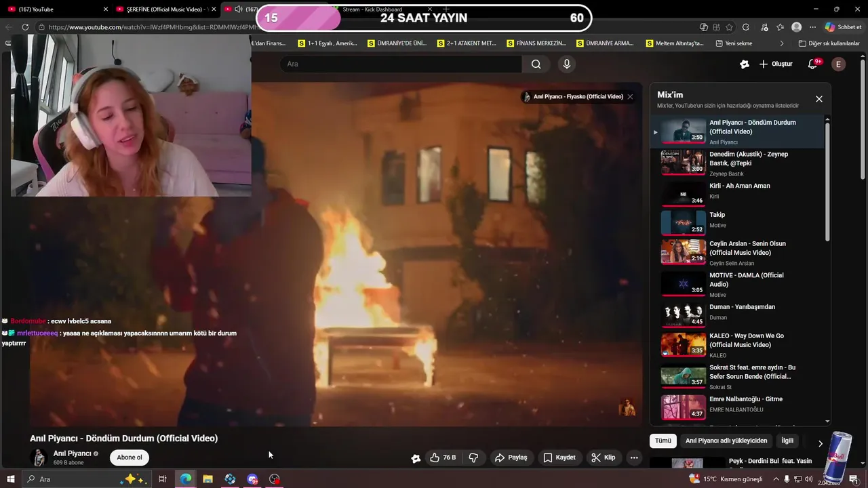The height and width of the screenshot is (488, 868).
Task: Open the browser three-dot settings menu
Action: click(813, 27)
